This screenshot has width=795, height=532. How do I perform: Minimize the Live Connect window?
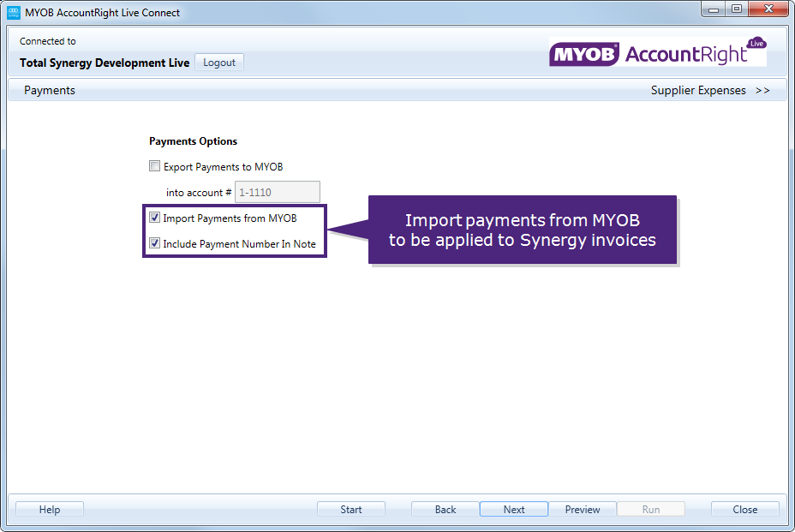click(x=714, y=9)
